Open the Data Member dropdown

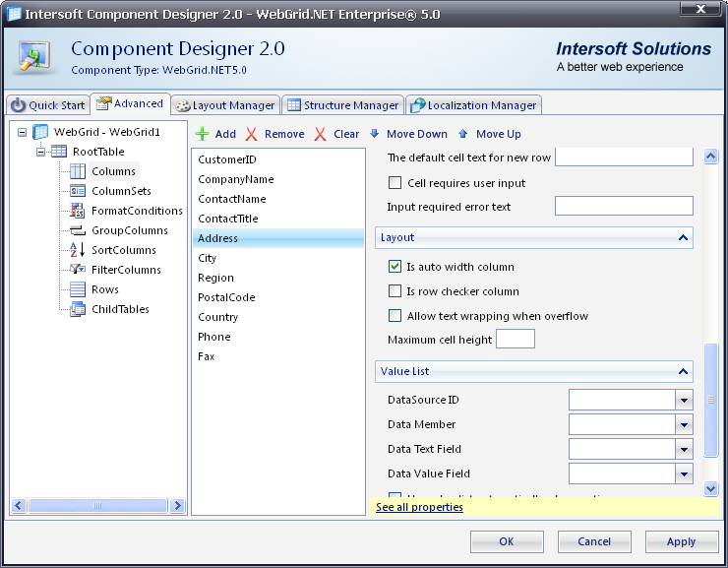point(684,424)
